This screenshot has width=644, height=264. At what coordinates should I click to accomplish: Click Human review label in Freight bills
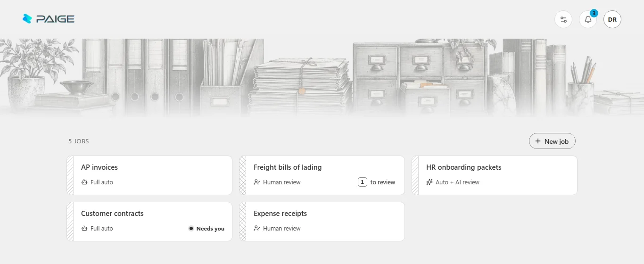pyautogui.click(x=282, y=182)
